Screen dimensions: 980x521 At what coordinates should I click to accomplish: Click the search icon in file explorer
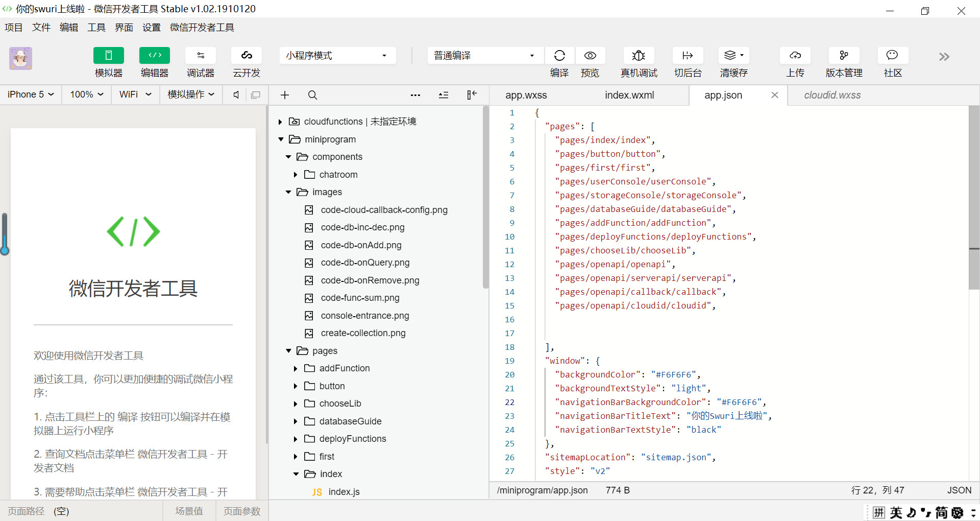(313, 95)
